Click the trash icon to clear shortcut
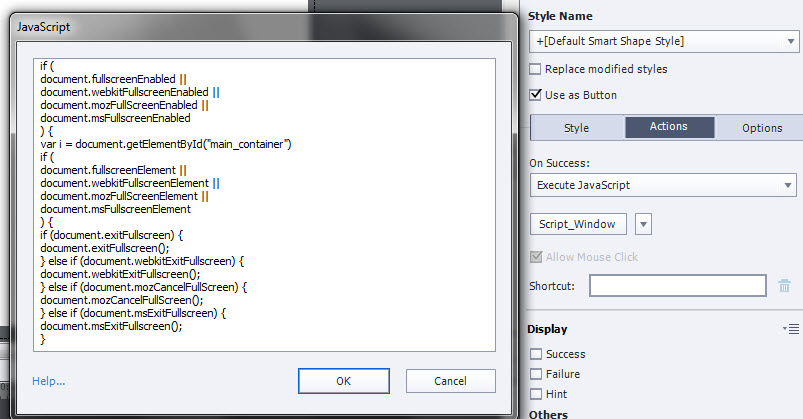 [x=785, y=285]
